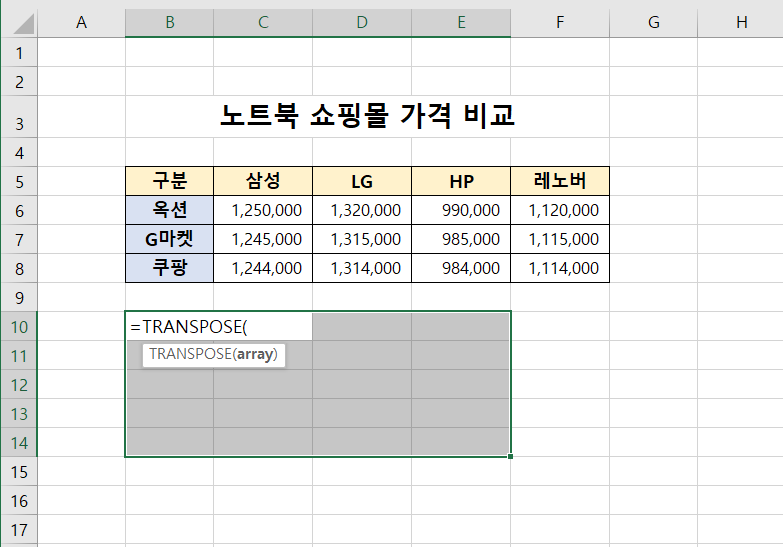Click TRANSPOSE function name in tooltip
The height and width of the screenshot is (547, 783).
point(190,354)
